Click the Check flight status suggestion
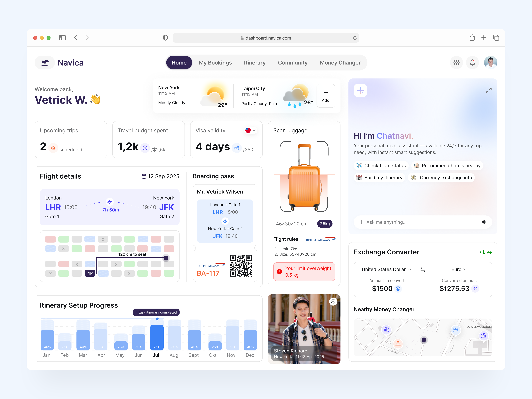The height and width of the screenshot is (399, 532). point(381,165)
